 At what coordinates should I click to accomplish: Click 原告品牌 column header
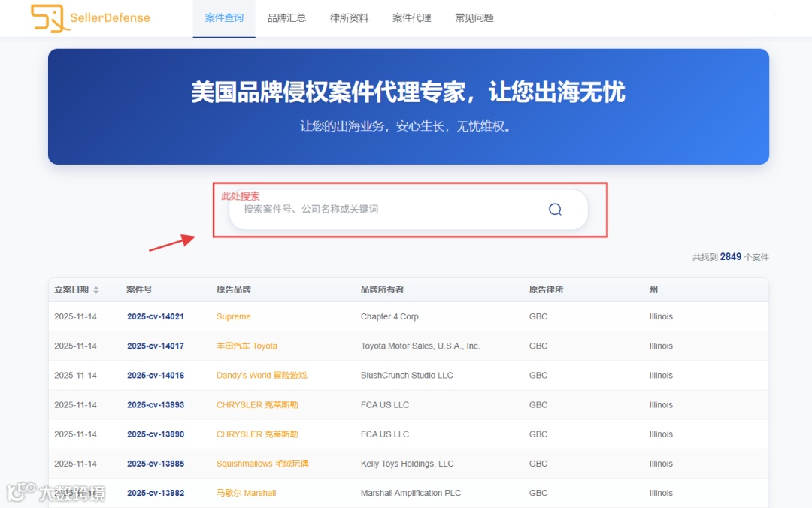tap(234, 289)
